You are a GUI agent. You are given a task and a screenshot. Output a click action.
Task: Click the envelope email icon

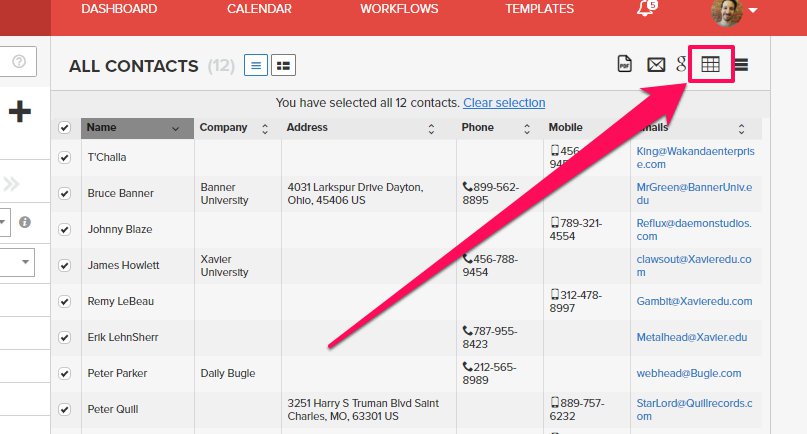pyautogui.click(x=656, y=65)
